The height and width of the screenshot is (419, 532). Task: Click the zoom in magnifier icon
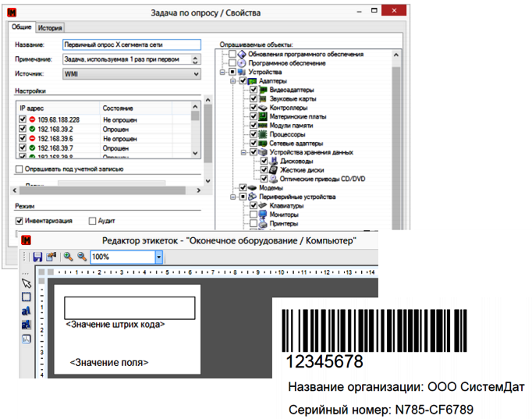pyautogui.click(x=68, y=257)
